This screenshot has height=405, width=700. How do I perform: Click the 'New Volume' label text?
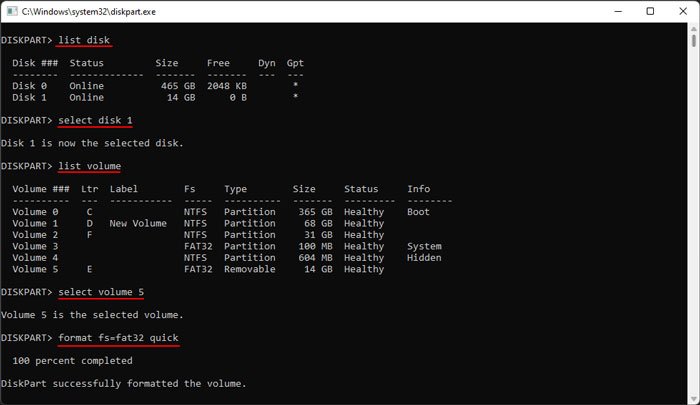(x=138, y=223)
